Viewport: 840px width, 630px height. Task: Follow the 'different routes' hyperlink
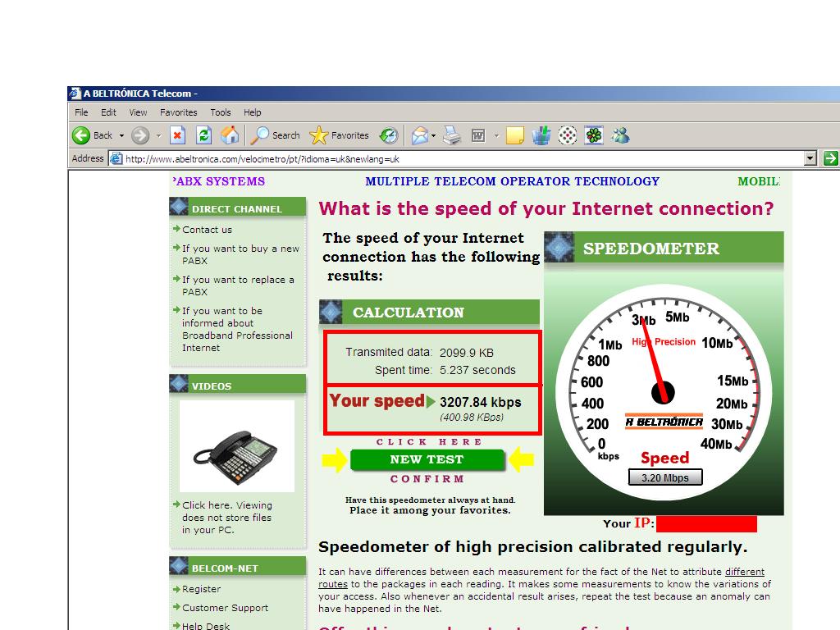pos(745,572)
